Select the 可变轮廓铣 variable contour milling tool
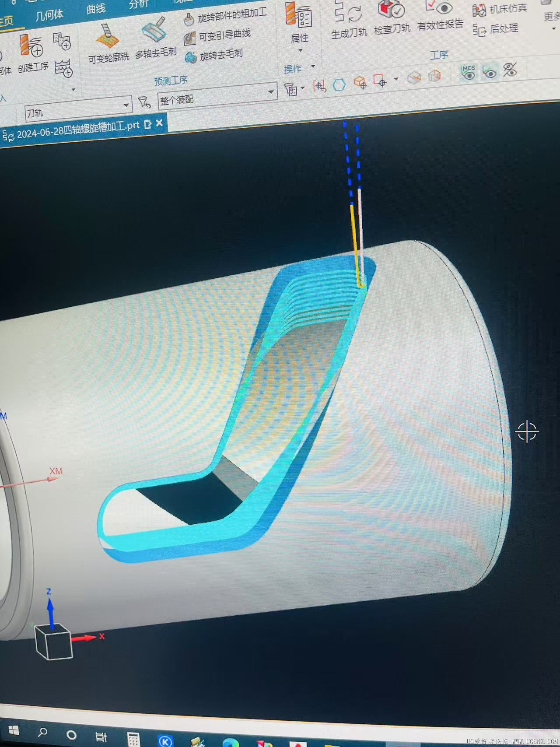560x747 pixels. [107, 36]
